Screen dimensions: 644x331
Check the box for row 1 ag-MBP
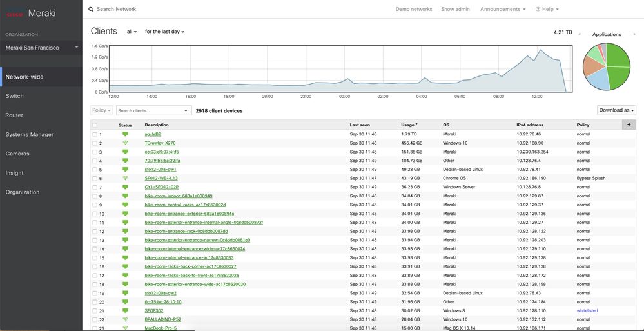[95, 134]
